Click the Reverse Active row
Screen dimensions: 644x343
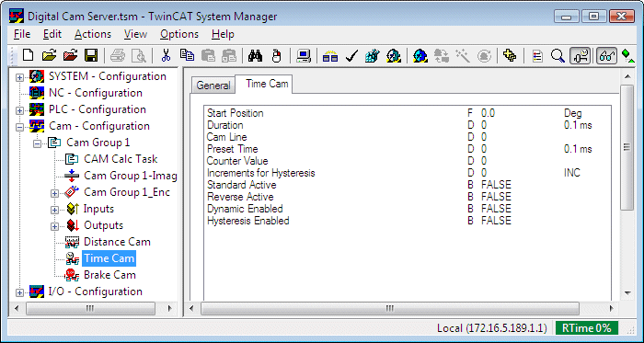[x=407, y=197]
